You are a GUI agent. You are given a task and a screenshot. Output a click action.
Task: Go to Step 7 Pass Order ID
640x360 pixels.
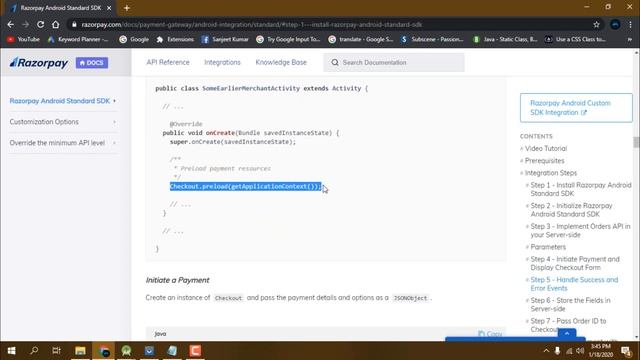coord(568,325)
